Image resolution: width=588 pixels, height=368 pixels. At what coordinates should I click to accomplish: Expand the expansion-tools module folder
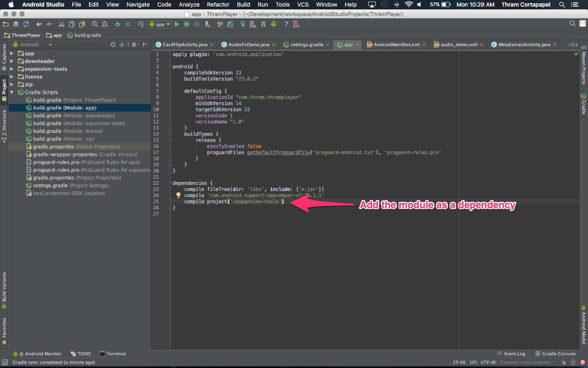[x=12, y=69]
